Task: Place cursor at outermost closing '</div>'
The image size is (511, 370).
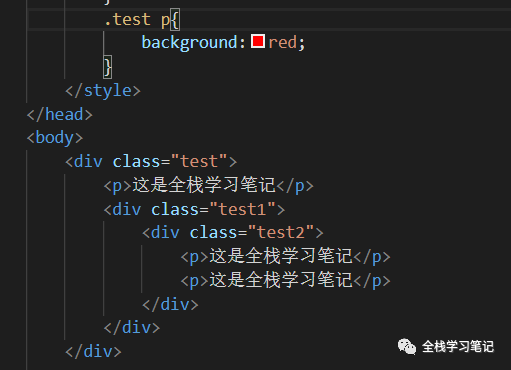Action: pos(94,352)
